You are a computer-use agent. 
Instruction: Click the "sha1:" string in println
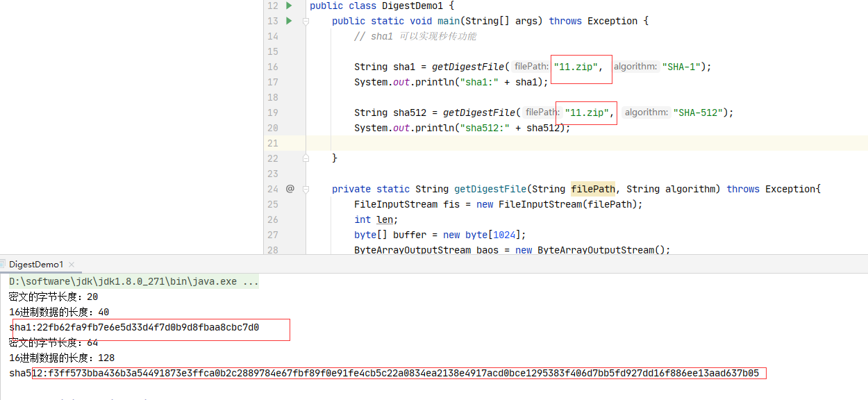(479, 82)
